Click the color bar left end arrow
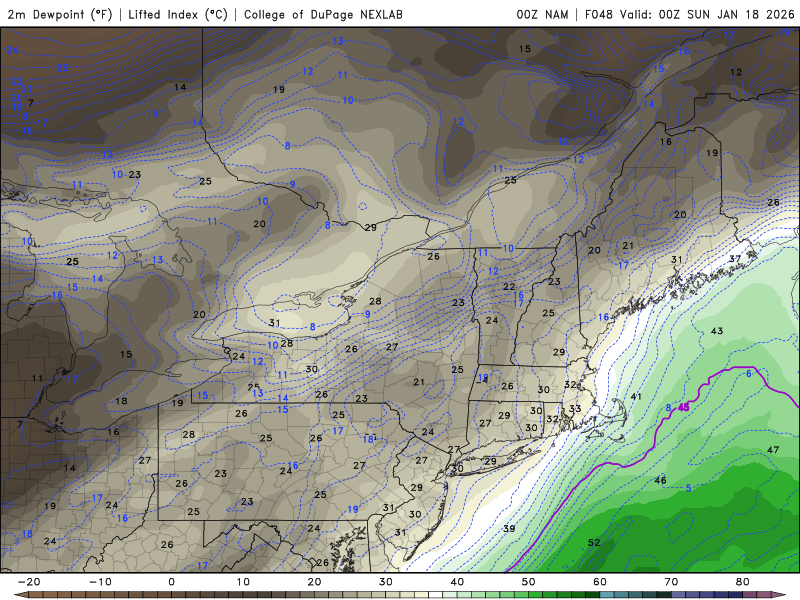This screenshot has height=600, width=800. coord(20,595)
